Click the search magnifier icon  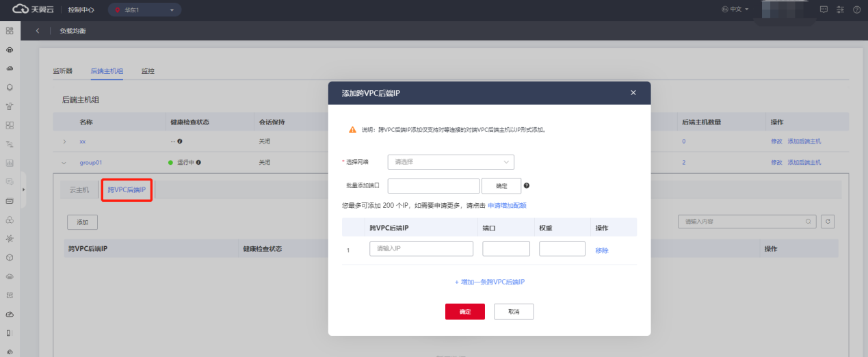[808, 222]
